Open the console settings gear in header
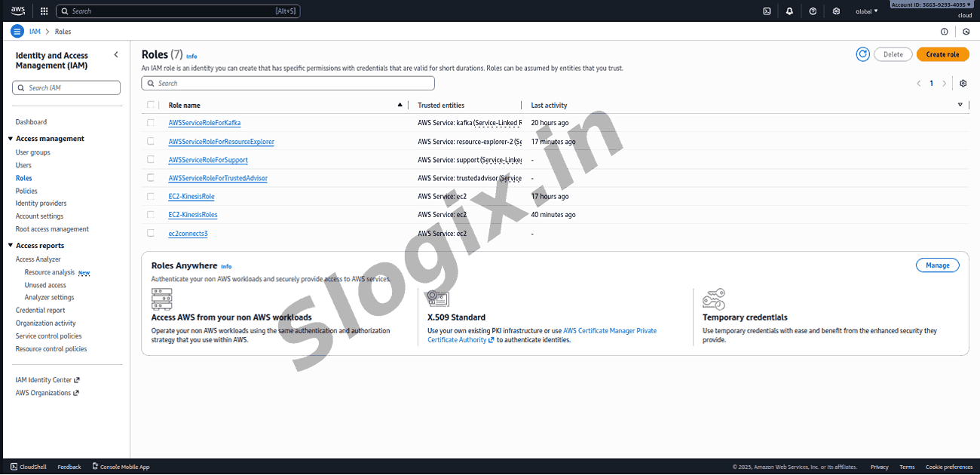The image size is (980, 475). 836,11
